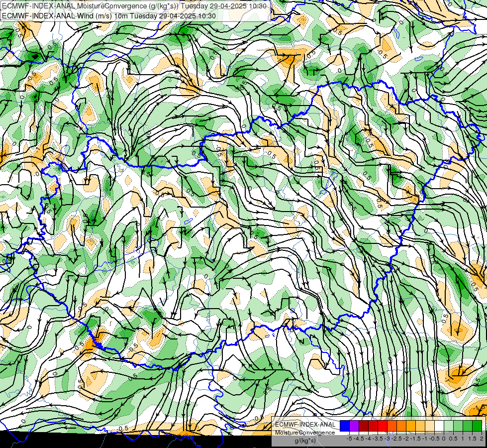This screenshot has height=448, width=487.
Task: Select the amber swatch between -2 and -1.5
Action: coord(411,426)
